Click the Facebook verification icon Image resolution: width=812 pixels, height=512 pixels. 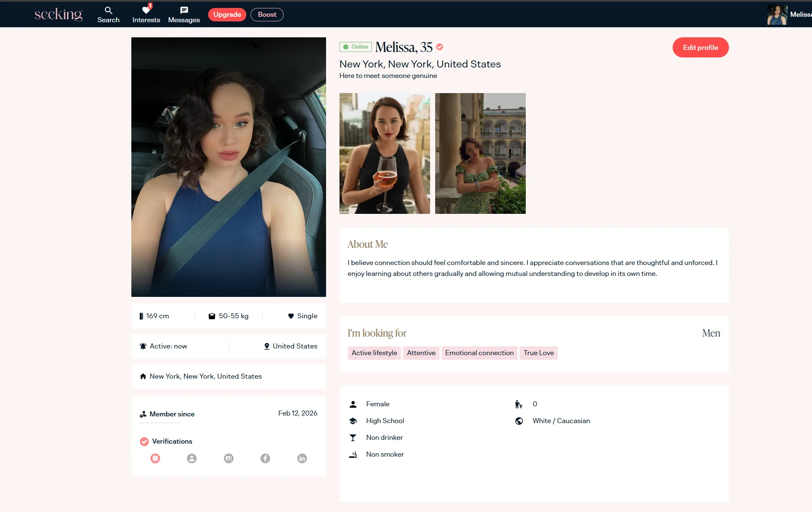(x=265, y=458)
